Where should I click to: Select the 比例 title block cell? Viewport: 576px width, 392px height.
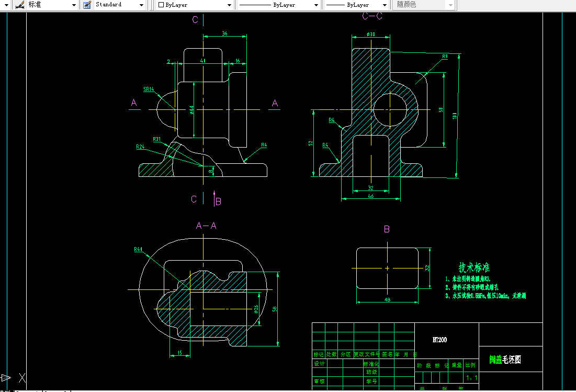(x=470, y=365)
